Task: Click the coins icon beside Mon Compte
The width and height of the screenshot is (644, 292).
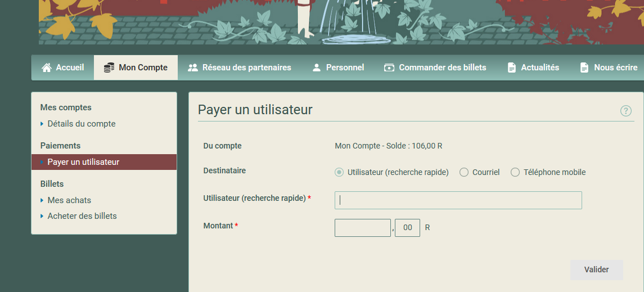Action: (109, 68)
